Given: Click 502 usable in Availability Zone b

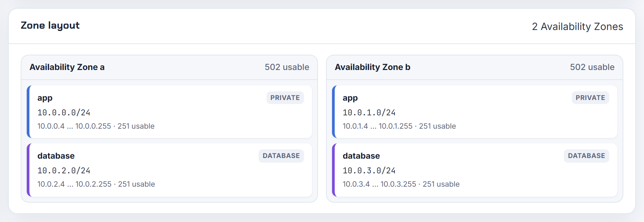Looking at the screenshot, I should tap(592, 67).
